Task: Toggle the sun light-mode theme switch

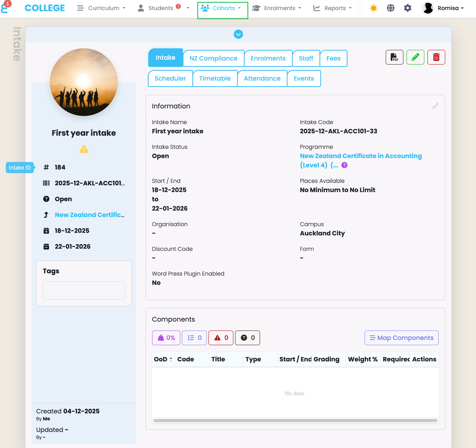Action: click(x=373, y=8)
